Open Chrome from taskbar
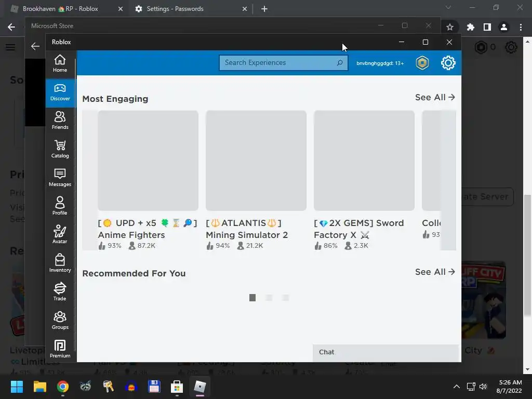Image resolution: width=532 pixels, height=399 pixels. coord(63,387)
